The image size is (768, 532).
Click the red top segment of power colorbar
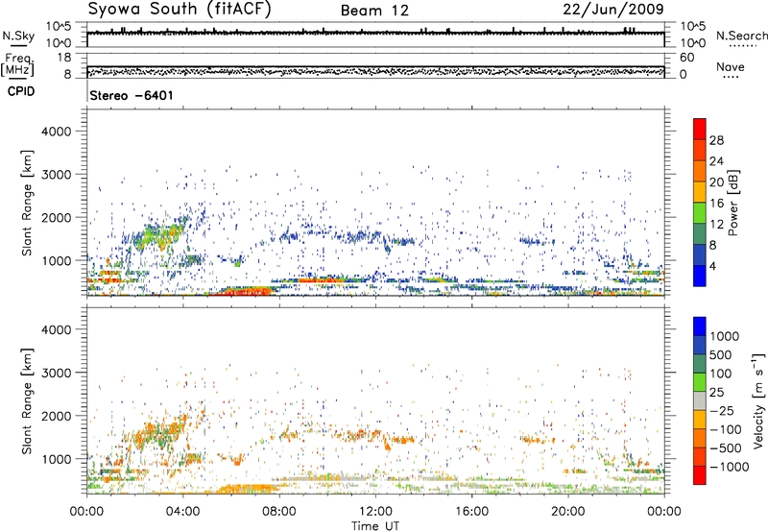[x=700, y=130]
